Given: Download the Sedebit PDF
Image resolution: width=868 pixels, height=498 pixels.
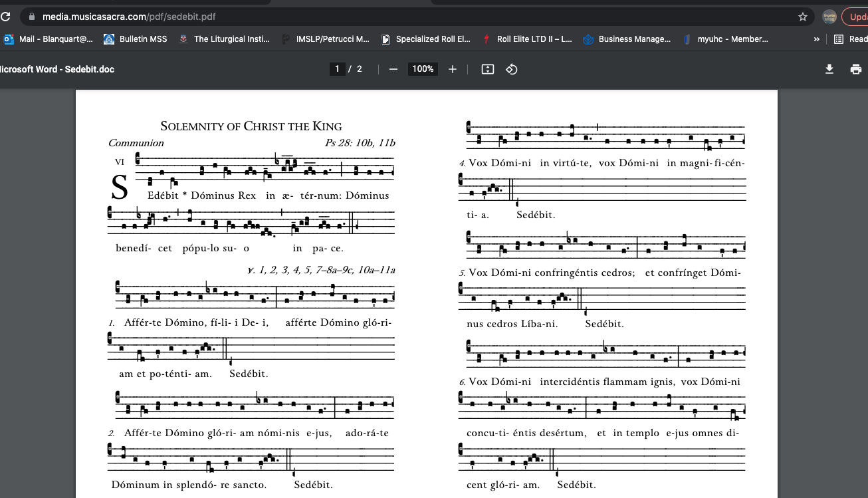Looking at the screenshot, I should point(829,69).
